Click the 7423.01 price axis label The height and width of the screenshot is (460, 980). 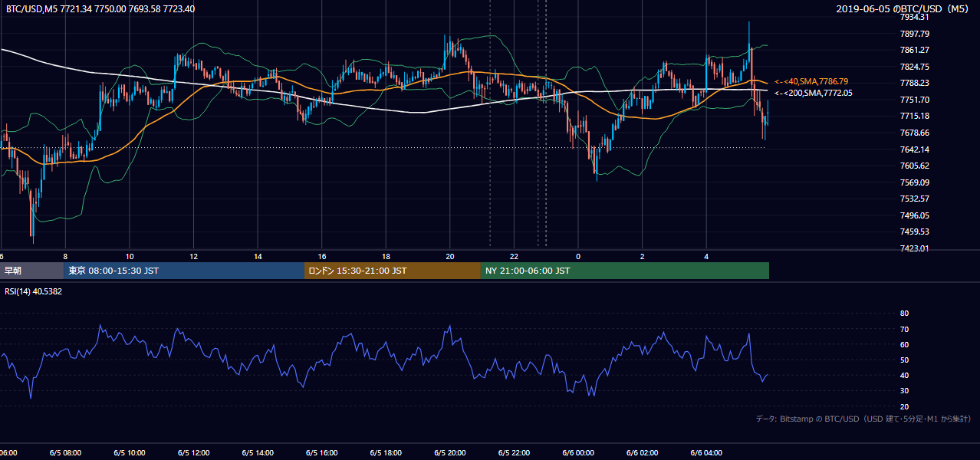[x=916, y=248]
